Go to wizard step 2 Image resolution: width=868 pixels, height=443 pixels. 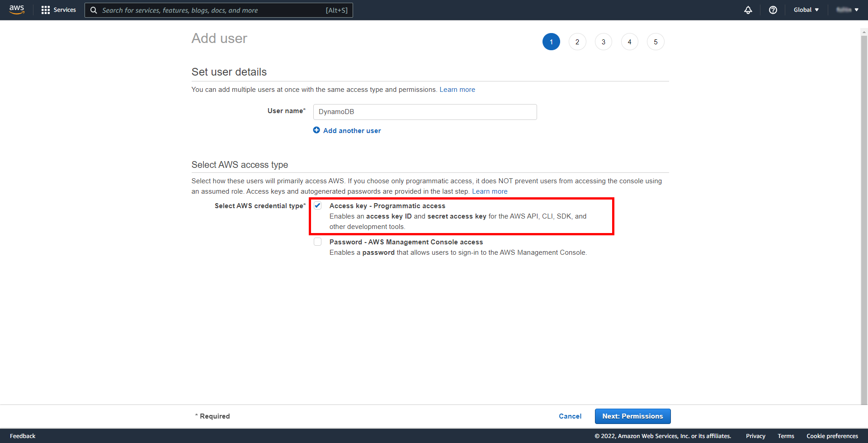pyautogui.click(x=577, y=42)
